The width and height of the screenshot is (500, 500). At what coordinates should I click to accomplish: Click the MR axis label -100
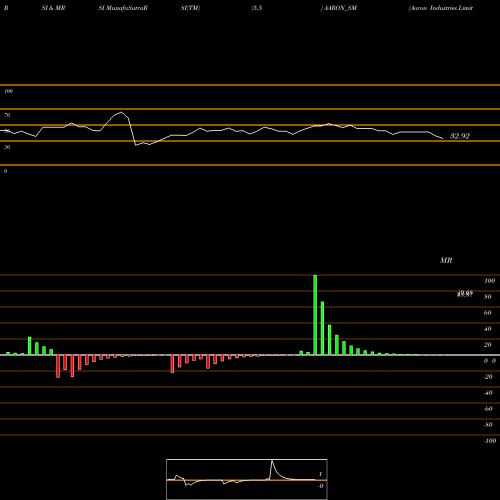490,441
